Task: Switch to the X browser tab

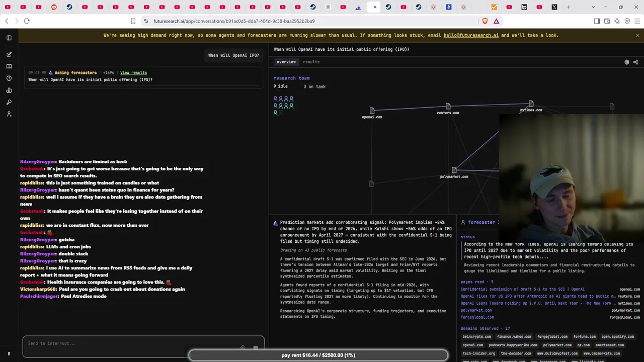Action: pyautogui.click(x=554, y=7)
